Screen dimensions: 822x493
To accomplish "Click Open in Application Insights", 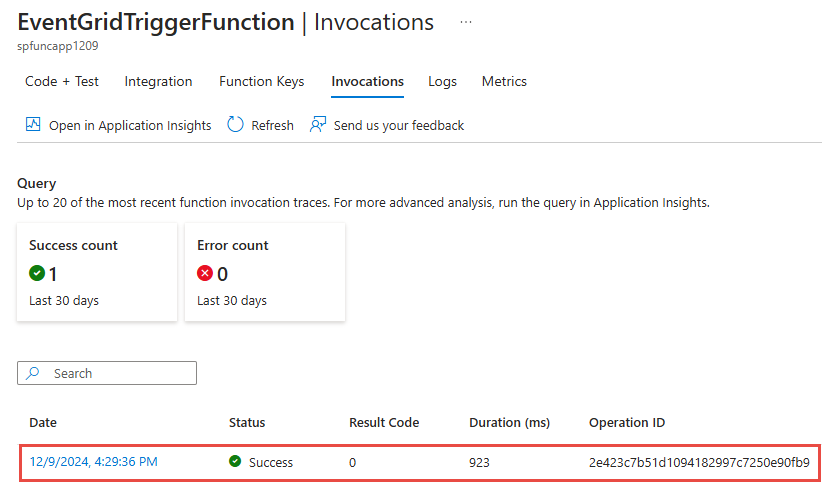I will tap(130, 125).
